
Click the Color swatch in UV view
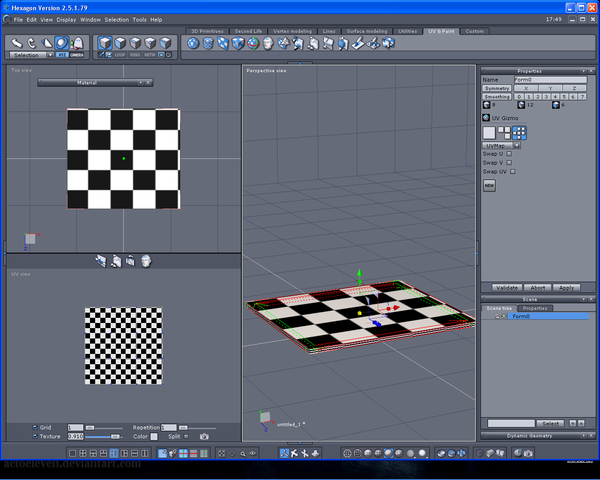(154, 436)
